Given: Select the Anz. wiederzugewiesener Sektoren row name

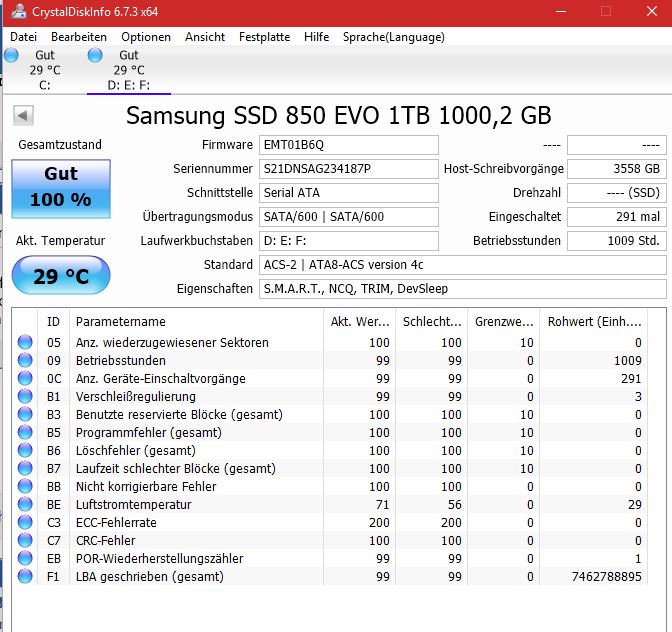Looking at the screenshot, I should tap(172, 343).
